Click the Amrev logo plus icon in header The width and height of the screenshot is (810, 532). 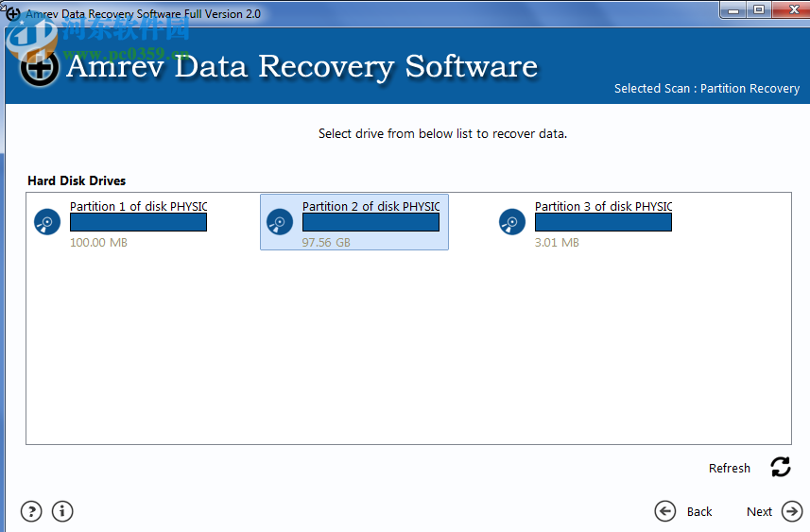pos(40,67)
